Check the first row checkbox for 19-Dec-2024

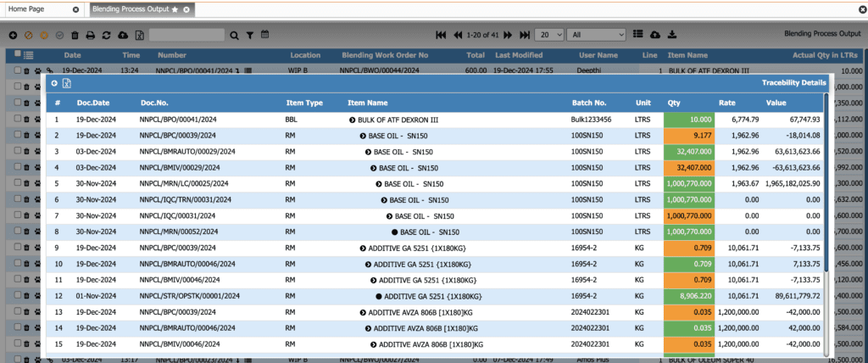16,71
